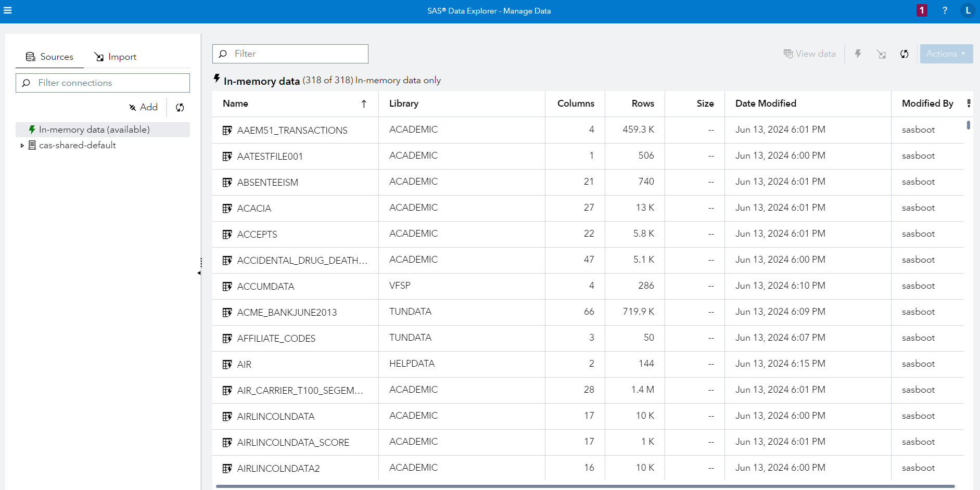Click the Filter connections input field
The height and width of the screenshot is (490, 980).
click(x=103, y=83)
